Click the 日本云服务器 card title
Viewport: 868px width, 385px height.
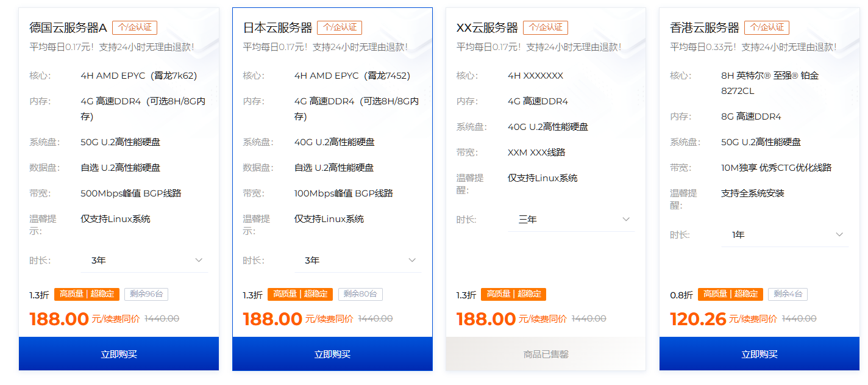coord(277,28)
